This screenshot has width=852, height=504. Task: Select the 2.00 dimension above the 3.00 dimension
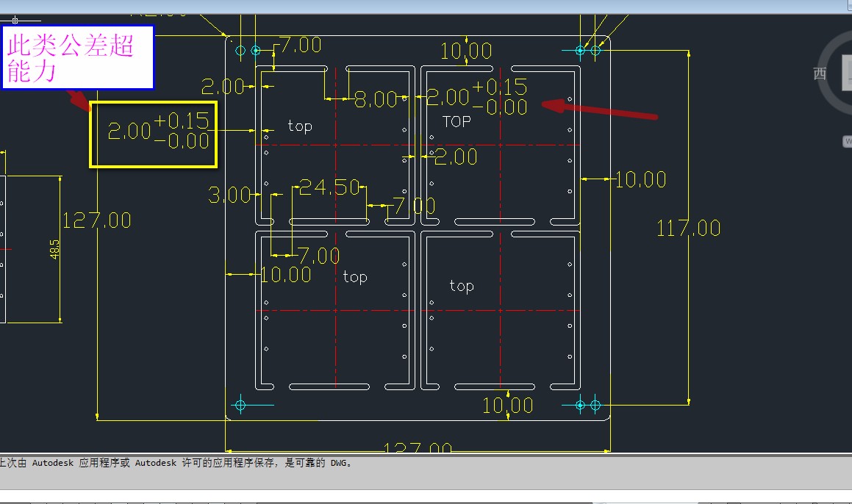pos(223,87)
